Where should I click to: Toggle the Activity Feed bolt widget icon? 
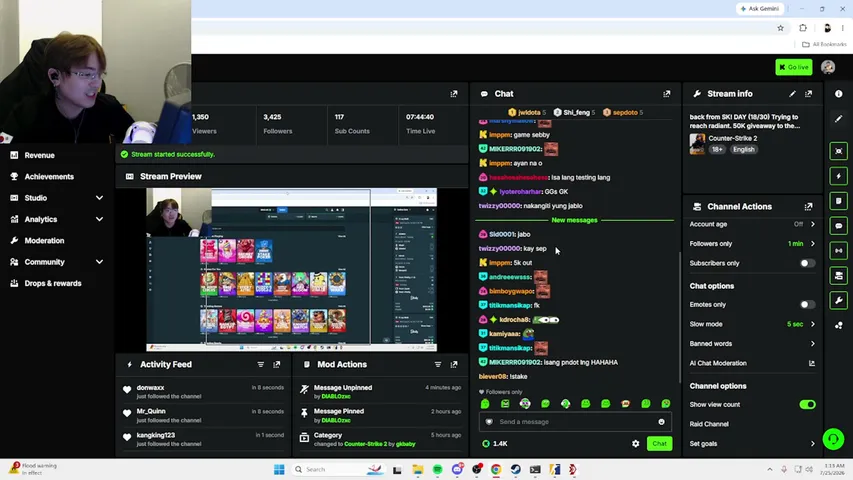click(838, 176)
